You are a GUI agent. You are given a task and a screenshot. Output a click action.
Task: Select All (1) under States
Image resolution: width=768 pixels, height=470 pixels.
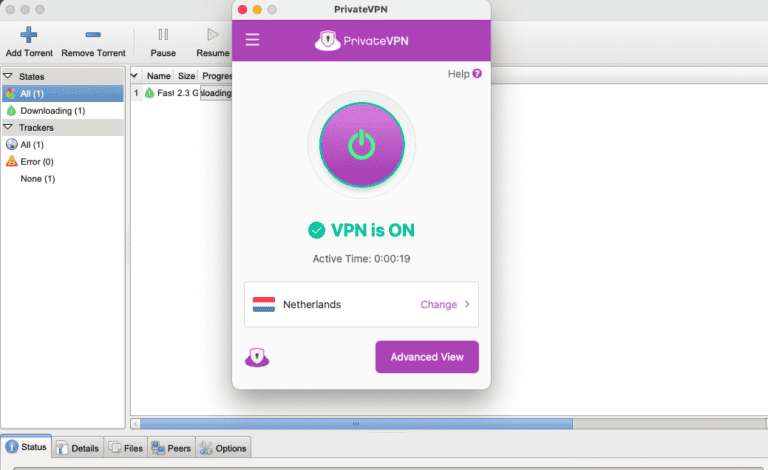click(63, 93)
